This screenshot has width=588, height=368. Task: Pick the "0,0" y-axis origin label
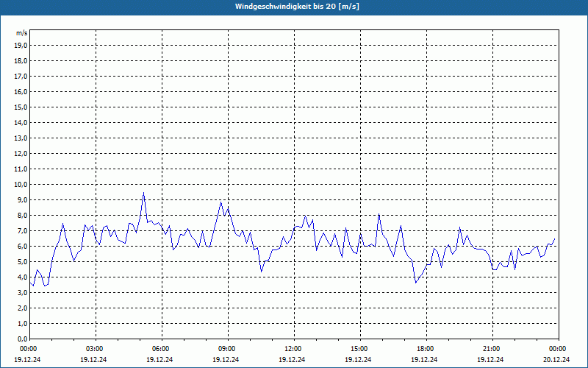pos(22,339)
